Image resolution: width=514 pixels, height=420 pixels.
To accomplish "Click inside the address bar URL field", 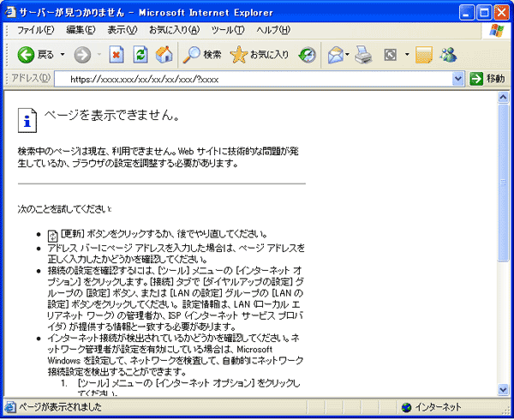I will [253, 79].
